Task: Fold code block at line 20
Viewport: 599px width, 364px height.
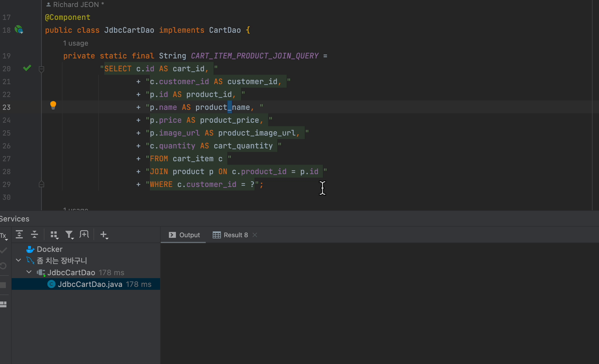Action: (x=41, y=69)
